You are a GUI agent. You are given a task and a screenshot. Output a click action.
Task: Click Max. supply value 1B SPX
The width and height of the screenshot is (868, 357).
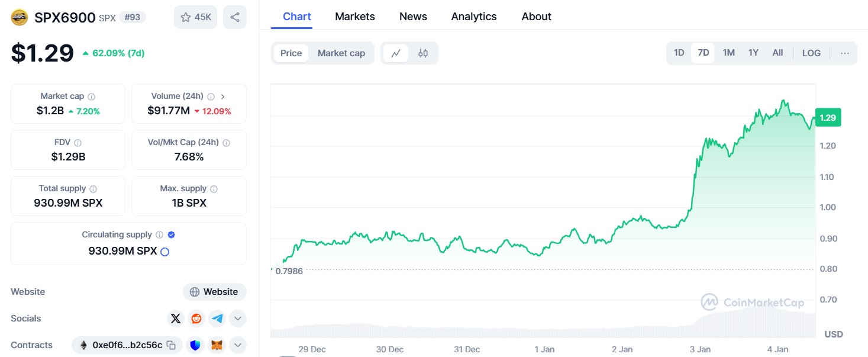(189, 203)
